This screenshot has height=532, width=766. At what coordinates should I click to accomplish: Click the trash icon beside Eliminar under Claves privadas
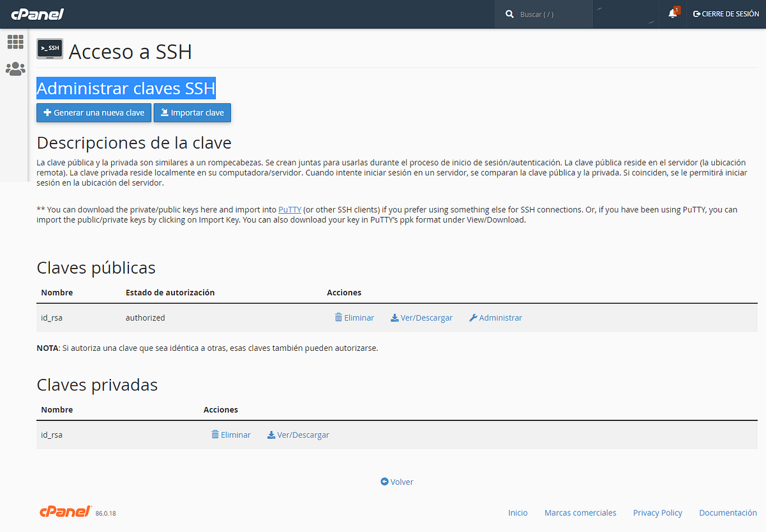214,434
